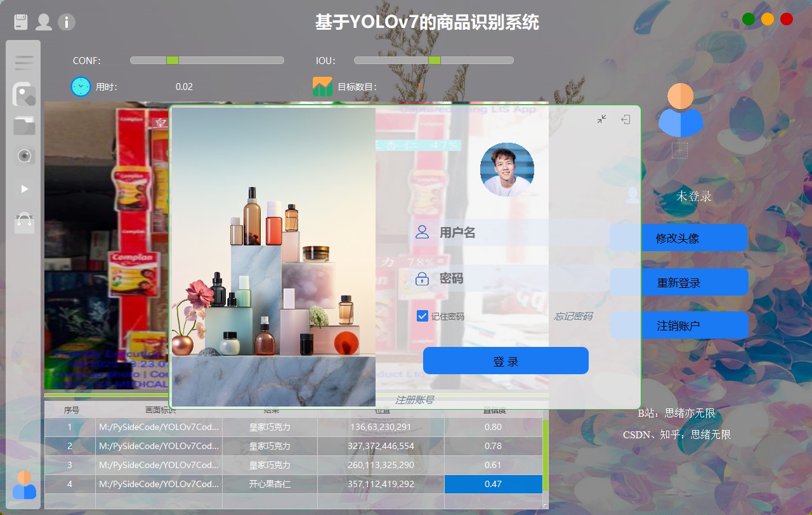Click the 序号 column header
Screen dimensions: 812x515
click(x=72, y=410)
